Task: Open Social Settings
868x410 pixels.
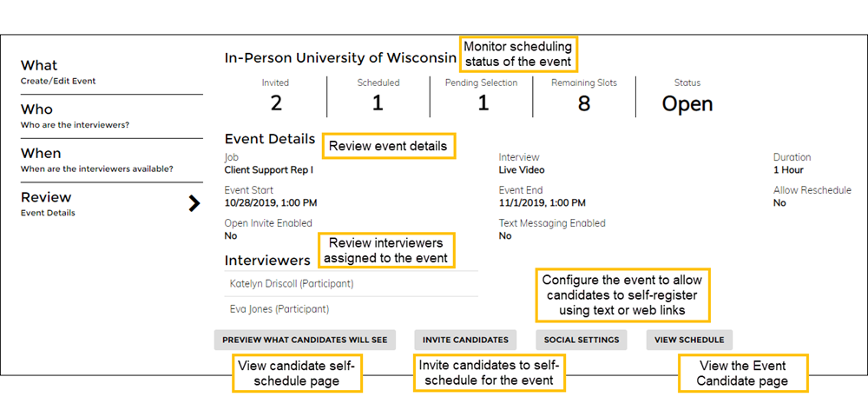Action: (581, 340)
